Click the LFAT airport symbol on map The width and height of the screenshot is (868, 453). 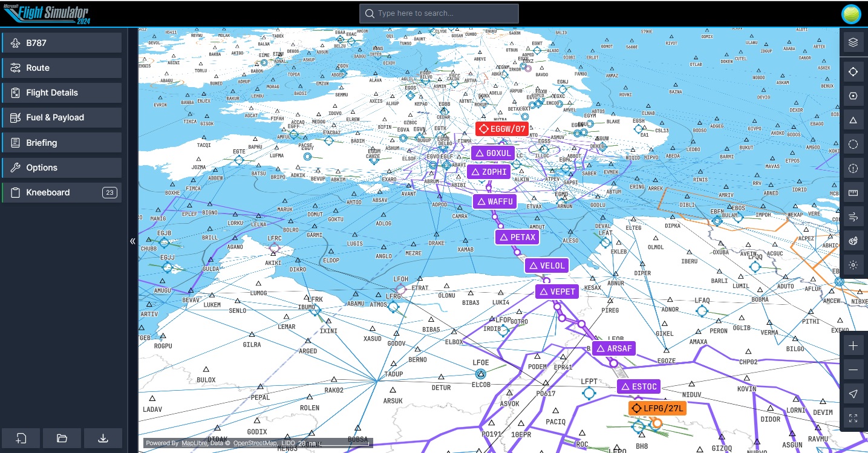tap(605, 242)
